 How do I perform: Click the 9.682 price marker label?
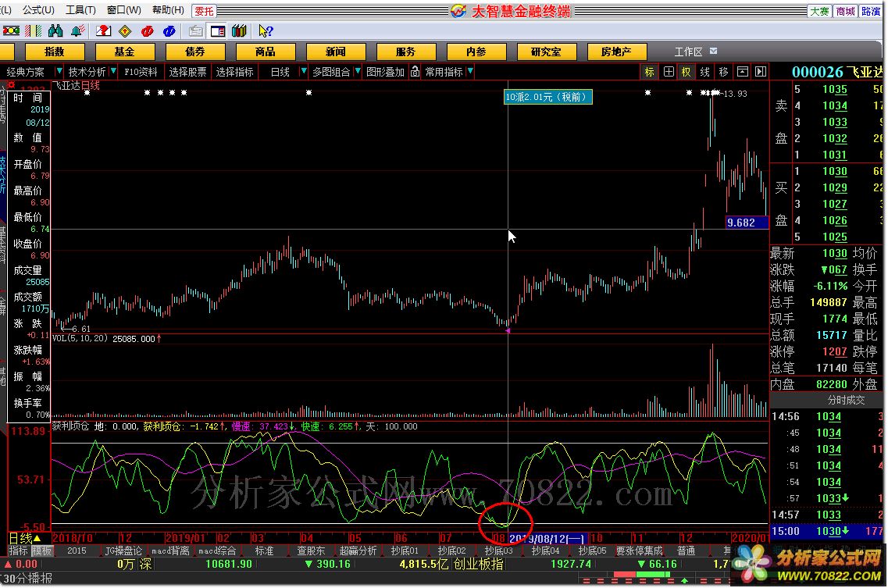coord(747,223)
